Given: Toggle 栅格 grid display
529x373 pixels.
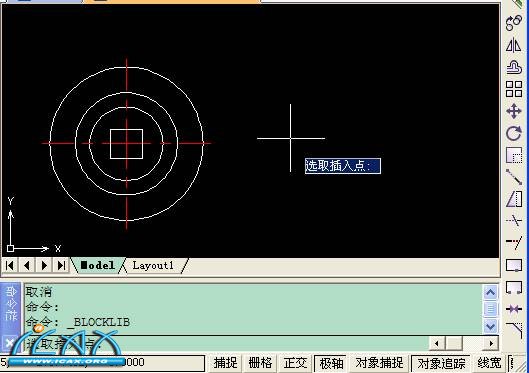Looking at the screenshot, I should coord(260,363).
